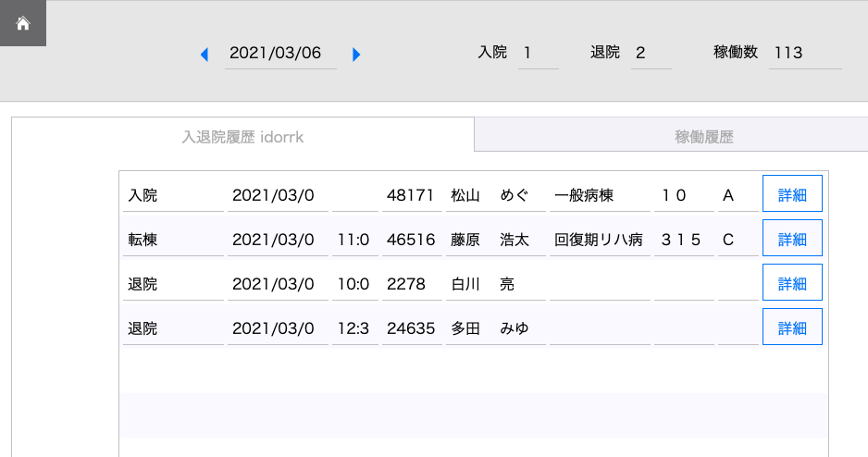Click 退院 type cell for 白川 亮

tap(173, 284)
